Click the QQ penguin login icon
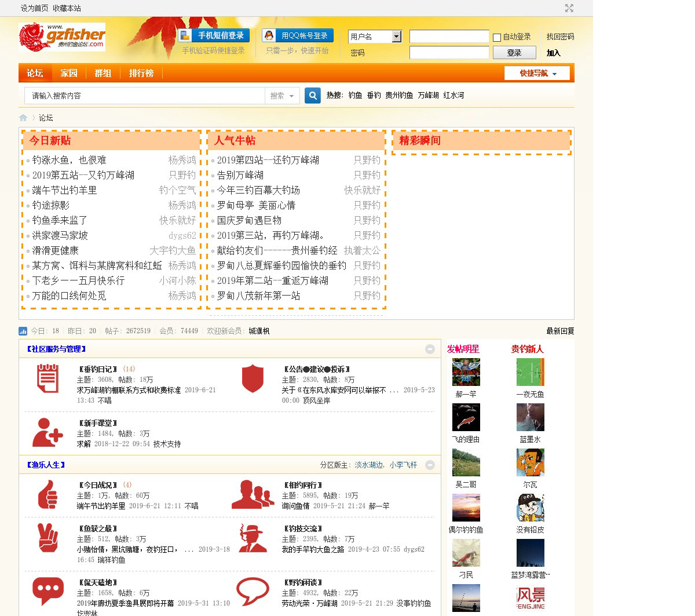 269,35
